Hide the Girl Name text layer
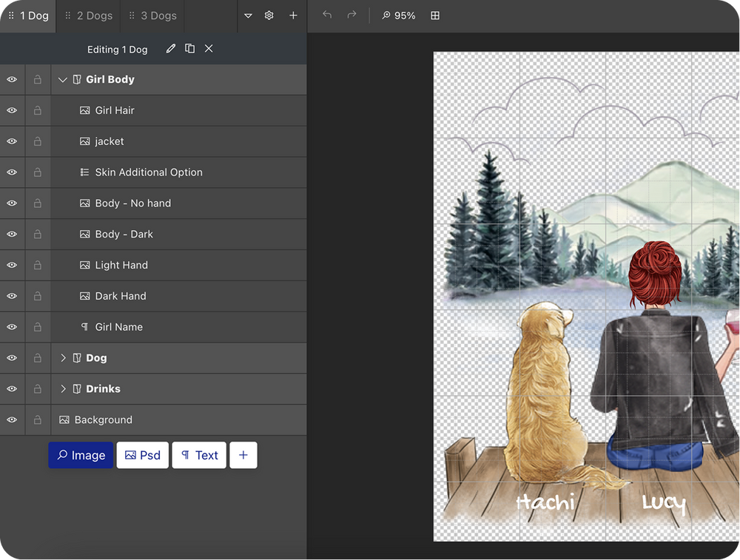 (x=12, y=327)
